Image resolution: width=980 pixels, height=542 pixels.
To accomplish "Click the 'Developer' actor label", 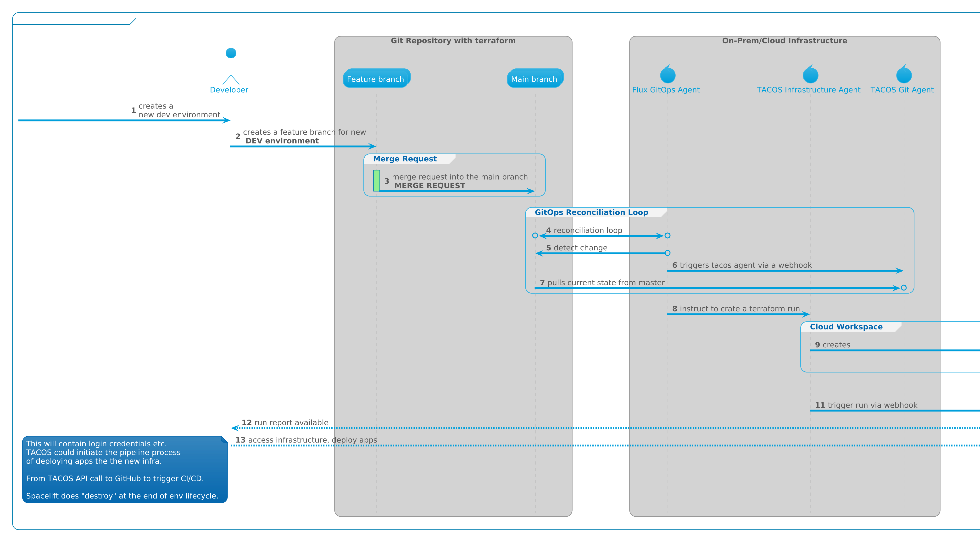I will click(x=229, y=90).
